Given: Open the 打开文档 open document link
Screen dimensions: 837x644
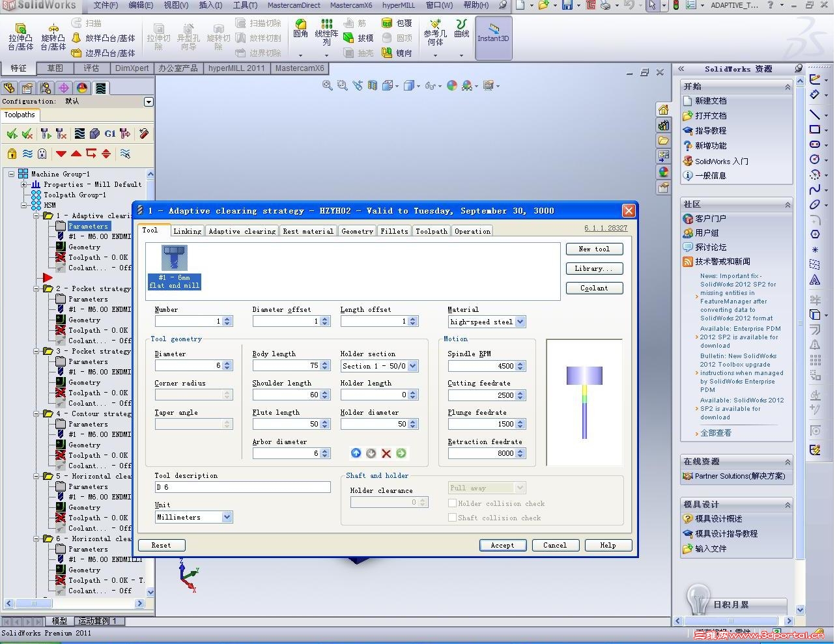Looking at the screenshot, I should pos(705,115).
